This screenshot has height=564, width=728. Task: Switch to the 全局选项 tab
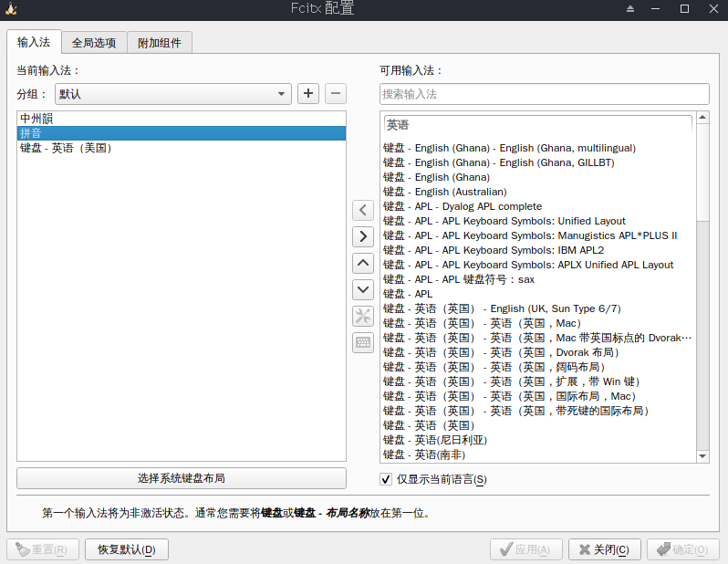[94, 43]
